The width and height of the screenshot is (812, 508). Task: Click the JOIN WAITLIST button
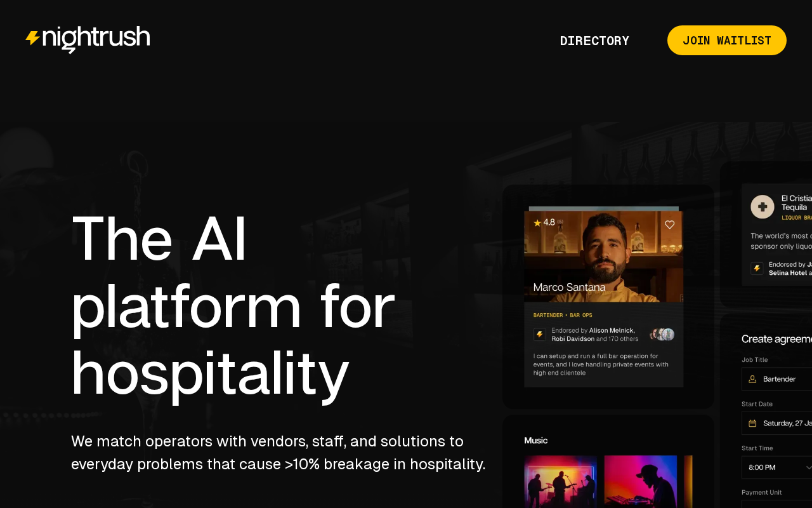click(727, 41)
